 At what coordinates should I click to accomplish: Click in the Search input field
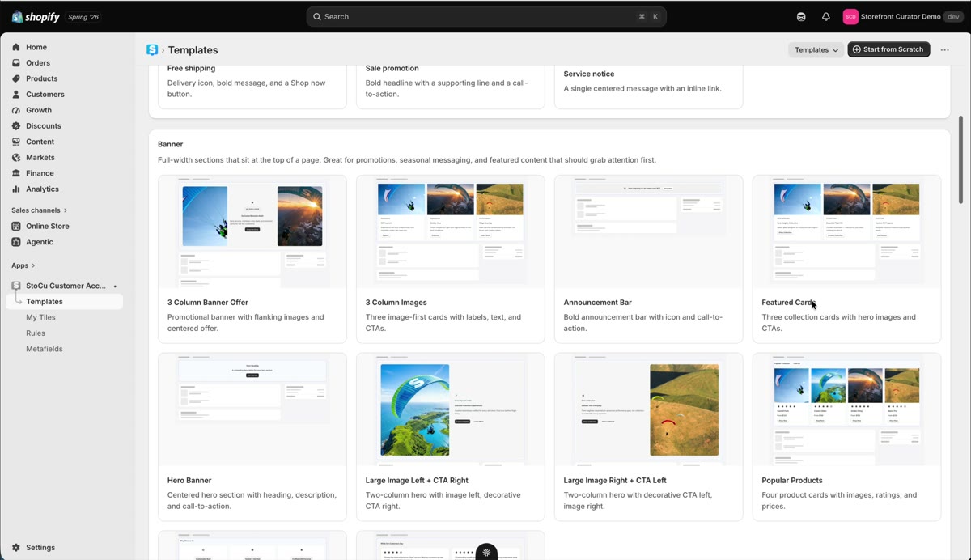486,16
